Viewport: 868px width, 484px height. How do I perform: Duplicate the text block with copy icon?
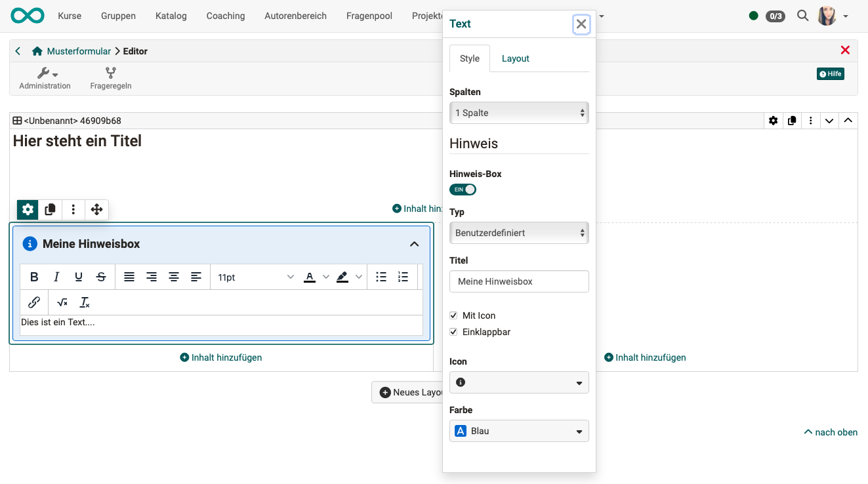point(50,210)
